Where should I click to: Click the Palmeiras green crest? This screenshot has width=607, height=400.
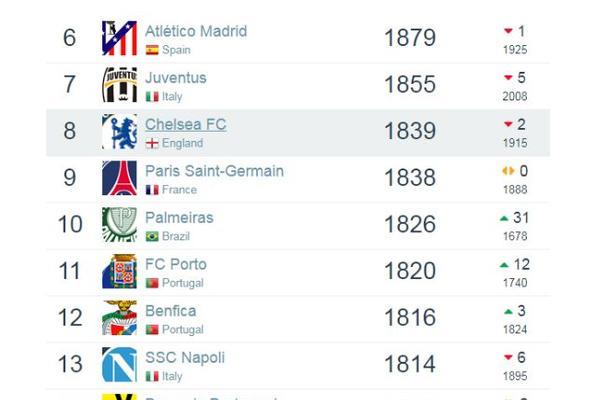click(119, 225)
